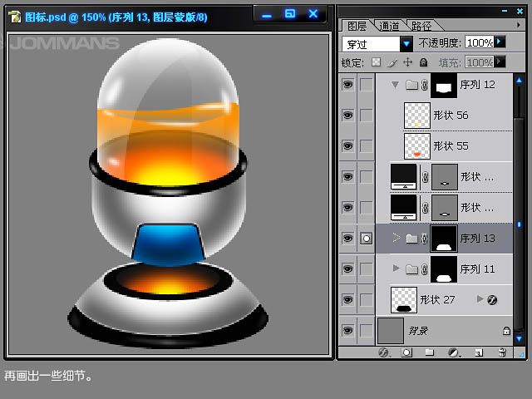Switch to the 路径 tab
The height and width of the screenshot is (399, 532).
coord(420,26)
